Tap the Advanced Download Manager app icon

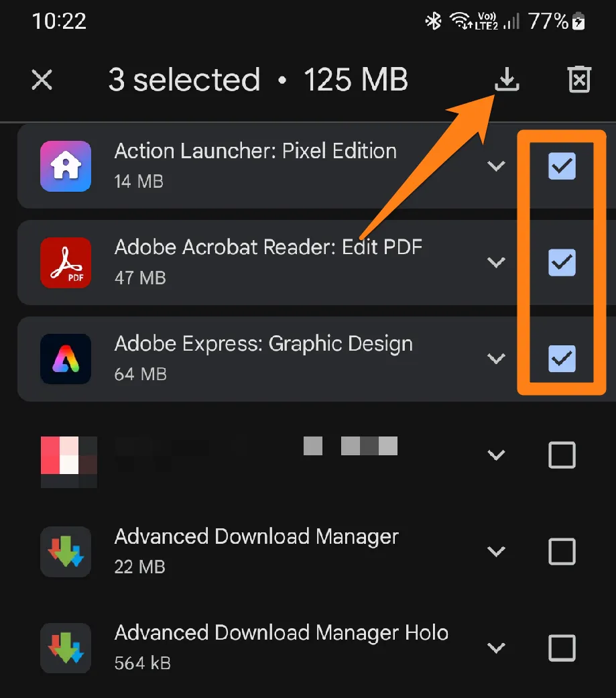[x=66, y=552]
